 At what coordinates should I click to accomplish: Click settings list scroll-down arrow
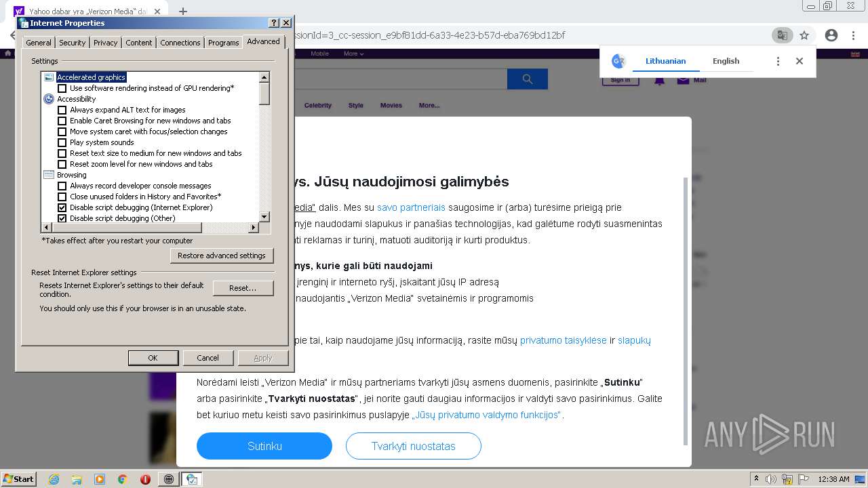[264, 217]
